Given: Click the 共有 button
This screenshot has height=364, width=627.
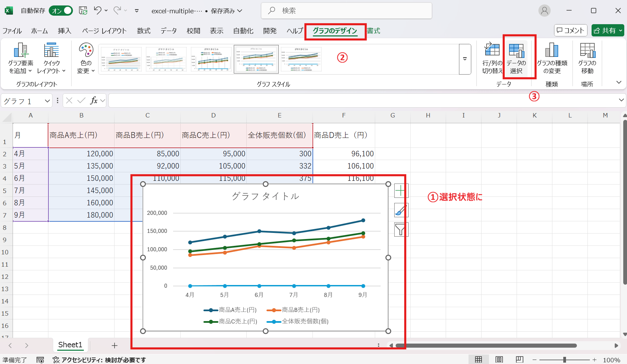Looking at the screenshot, I should [x=608, y=30].
